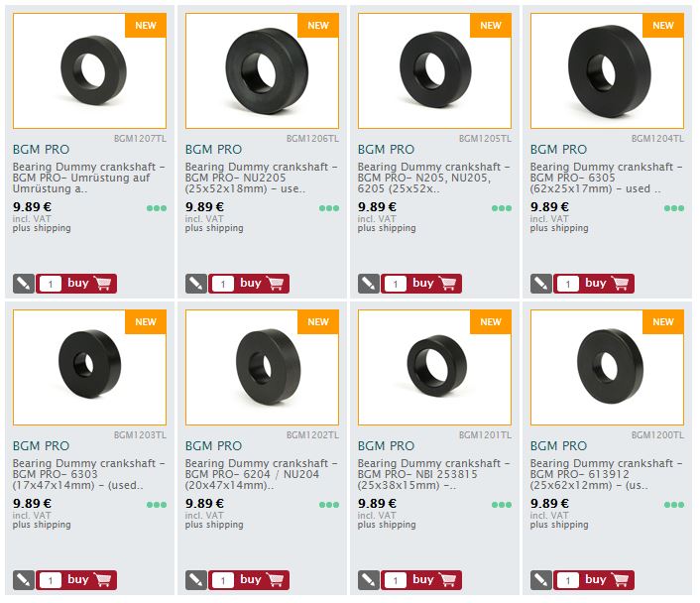700x603 pixels.
Task: Open the BGM1205TL product image
Action: pos(435,71)
